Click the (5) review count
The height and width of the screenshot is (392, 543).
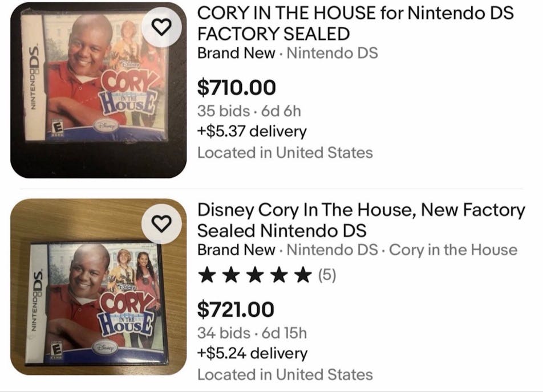[x=327, y=276]
